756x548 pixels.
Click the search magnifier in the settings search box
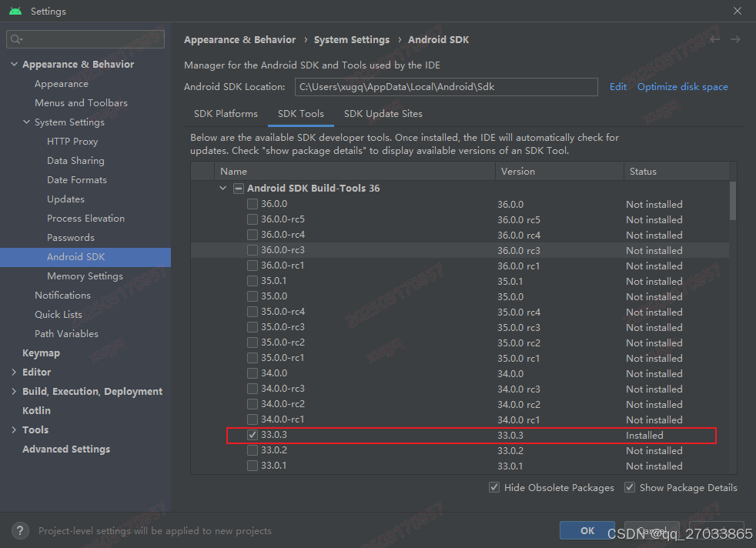coord(17,38)
